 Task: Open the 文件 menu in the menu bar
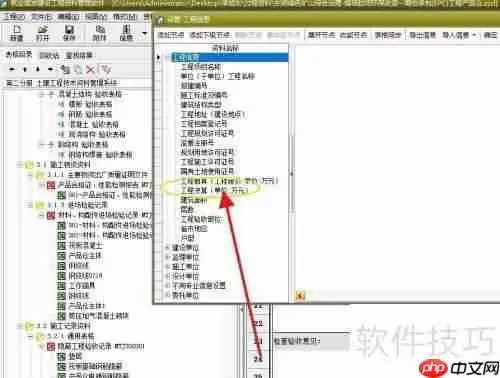click(41, 17)
